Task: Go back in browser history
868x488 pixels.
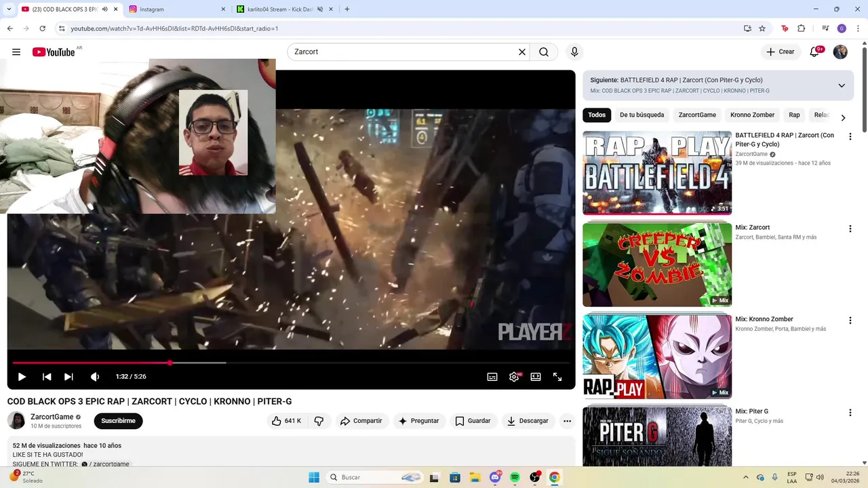Action: click(9, 28)
